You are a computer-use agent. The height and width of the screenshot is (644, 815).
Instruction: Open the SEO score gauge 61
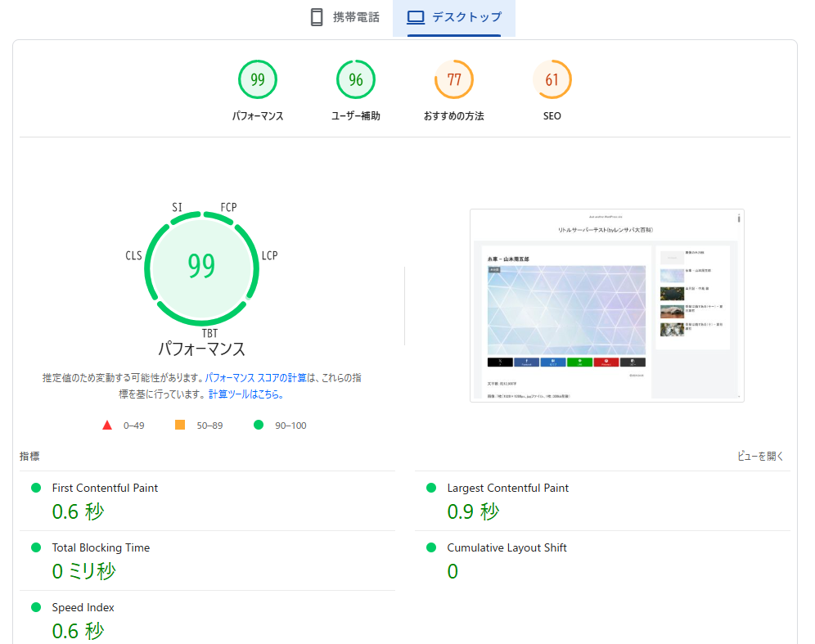[552, 79]
